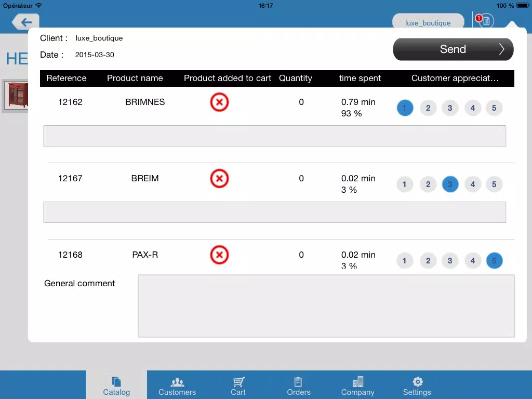This screenshot has width=532, height=399.
Task: Switch to the Customers tab
Action: point(177,386)
